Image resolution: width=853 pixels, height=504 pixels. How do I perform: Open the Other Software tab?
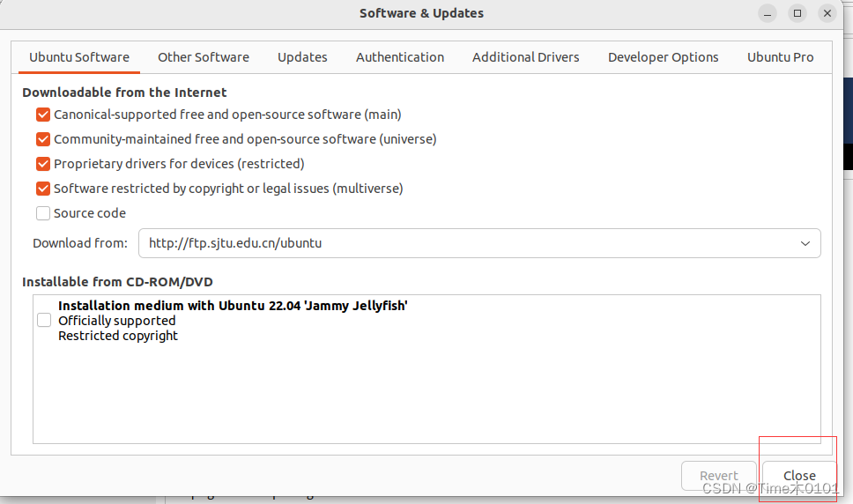[x=204, y=57]
